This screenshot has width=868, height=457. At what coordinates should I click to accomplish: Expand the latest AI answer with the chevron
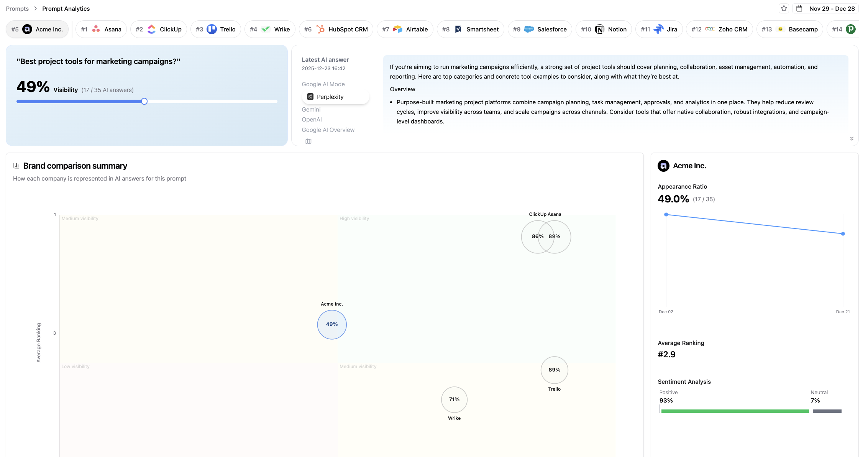(852, 139)
